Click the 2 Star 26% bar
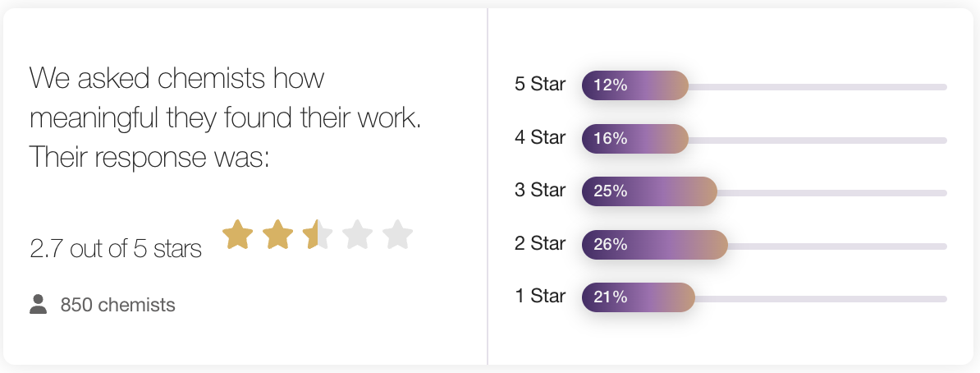The width and height of the screenshot is (980, 373). coord(655,245)
